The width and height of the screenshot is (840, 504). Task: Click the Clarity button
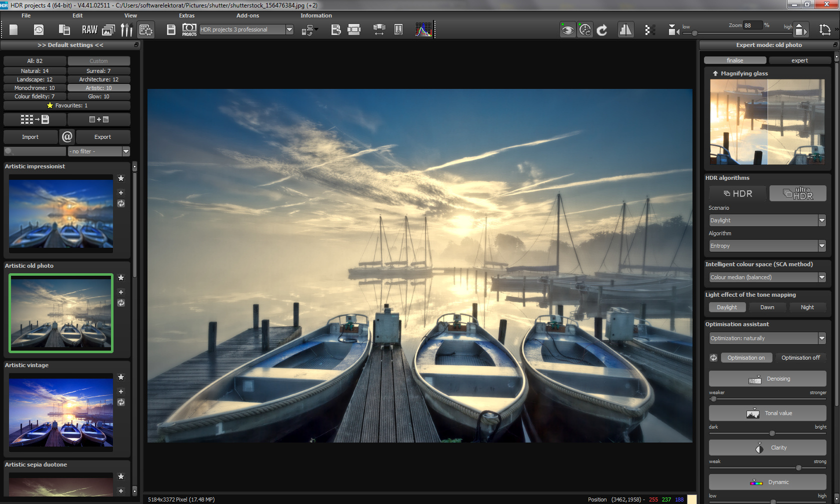(767, 448)
